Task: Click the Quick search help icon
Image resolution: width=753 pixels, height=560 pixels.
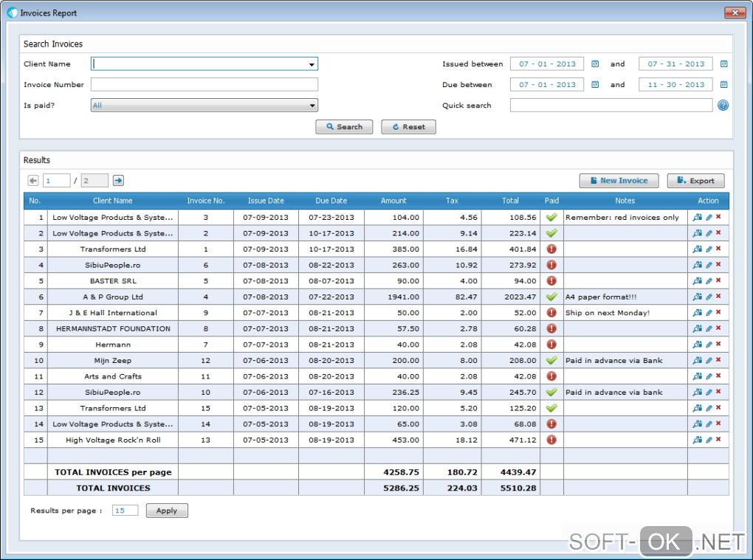Action: (x=723, y=106)
